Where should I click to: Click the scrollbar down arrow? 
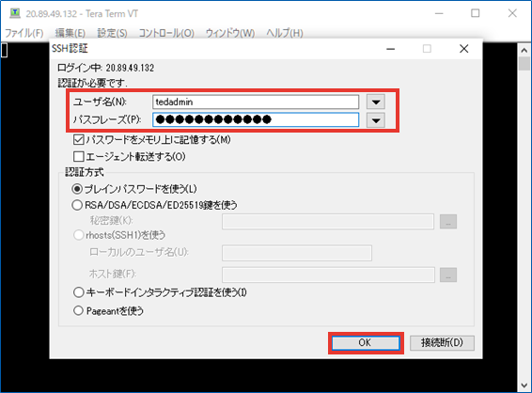click(524, 385)
